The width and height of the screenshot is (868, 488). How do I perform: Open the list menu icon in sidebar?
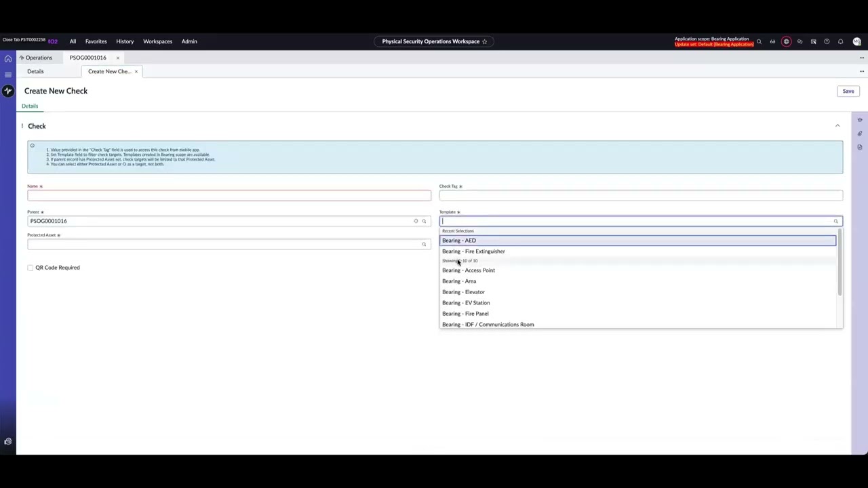8,75
